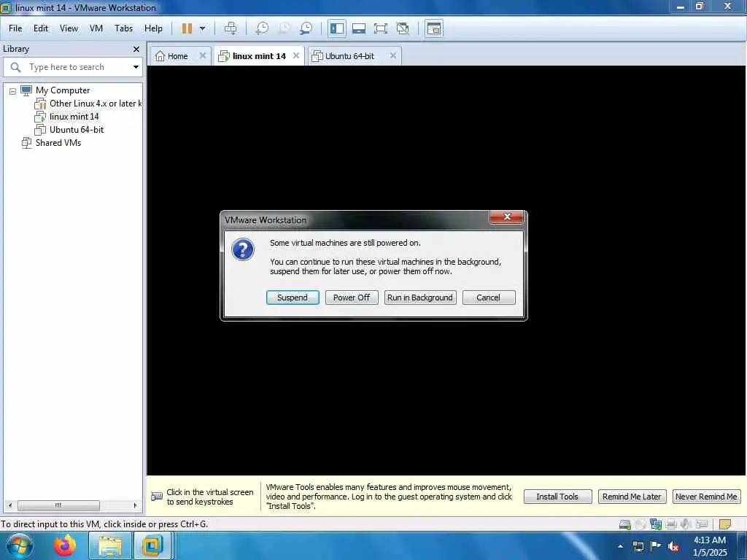The width and height of the screenshot is (747, 560).
Task: Close the Ubuntu 64-bit tab
Action: (393, 55)
